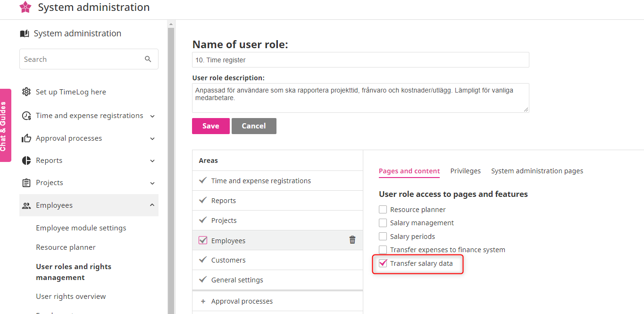644x314 pixels.
Task: Click the Employees people icon in sidebar
Action: pyautogui.click(x=26, y=205)
